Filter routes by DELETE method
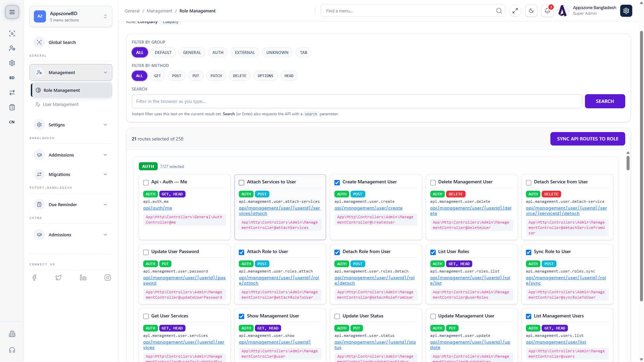The height and width of the screenshot is (362, 644). click(x=239, y=76)
